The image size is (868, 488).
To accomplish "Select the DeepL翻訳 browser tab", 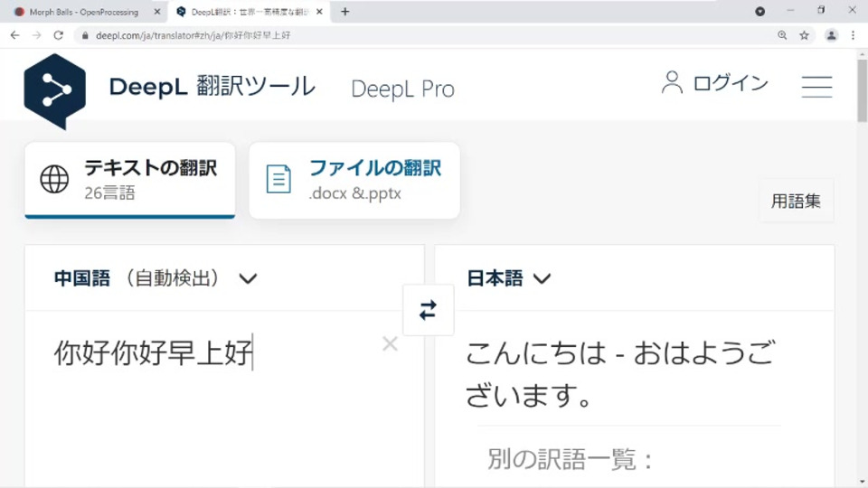I will pyautogui.click(x=250, y=12).
